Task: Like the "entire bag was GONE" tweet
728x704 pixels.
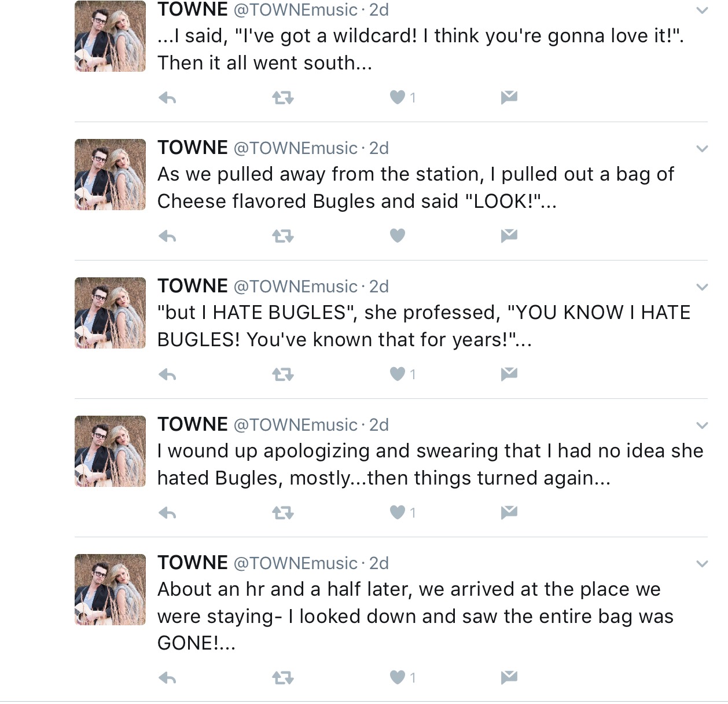Action: click(x=398, y=677)
